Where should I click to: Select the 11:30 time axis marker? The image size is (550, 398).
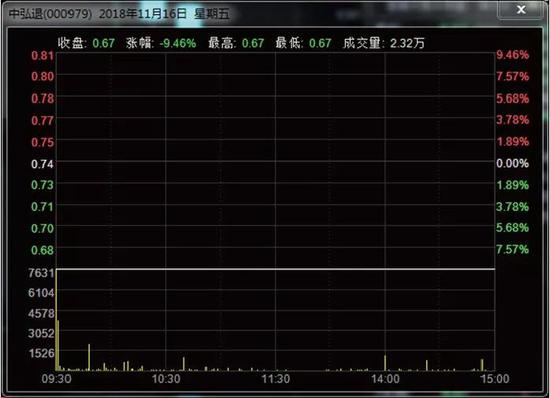(276, 379)
